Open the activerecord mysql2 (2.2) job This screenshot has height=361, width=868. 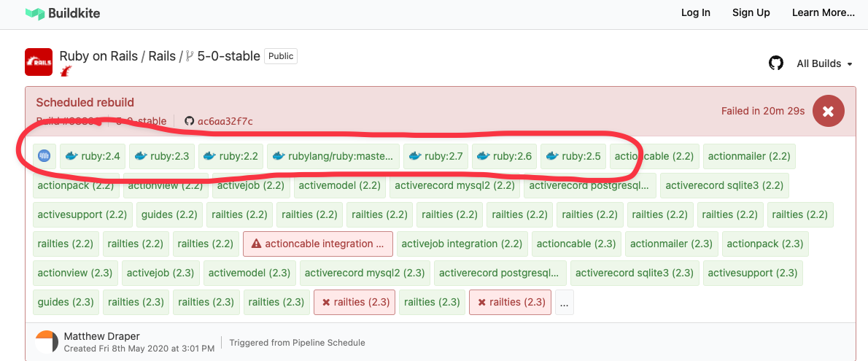pos(454,185)
